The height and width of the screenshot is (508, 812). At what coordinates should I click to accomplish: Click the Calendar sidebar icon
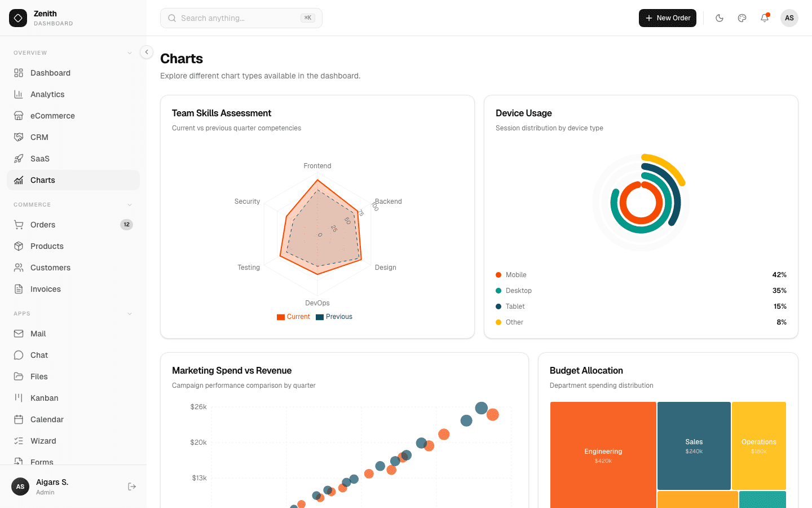19,419
